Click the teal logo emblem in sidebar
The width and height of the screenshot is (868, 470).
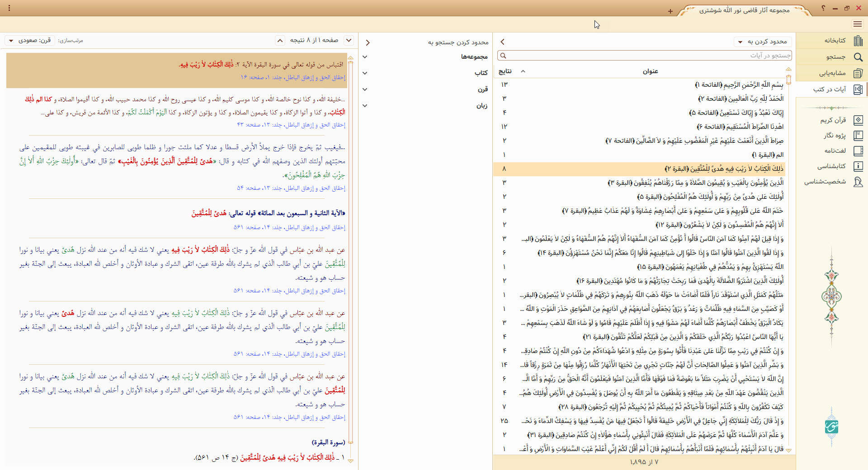pos(831,426)
